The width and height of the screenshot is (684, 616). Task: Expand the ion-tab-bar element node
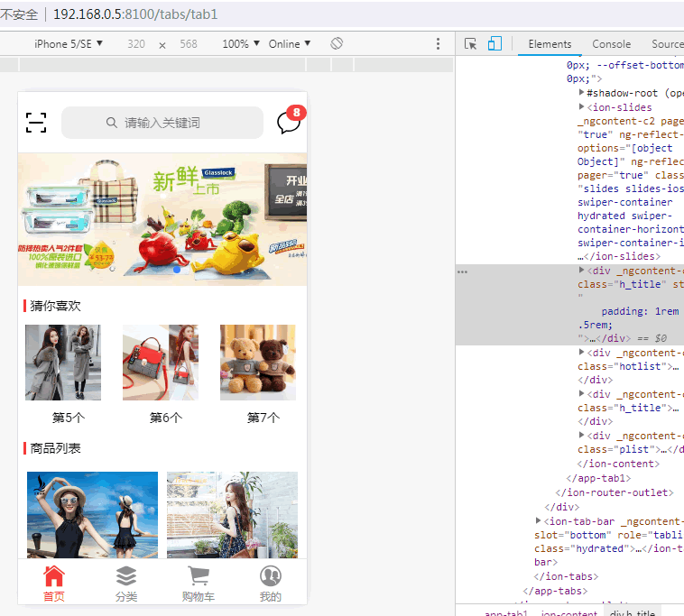point(538,520)
